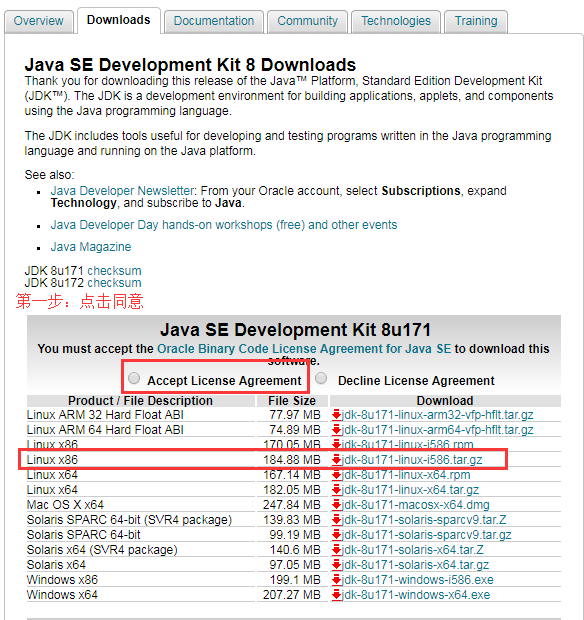Image resolution: width=584 pixels, height=620 pixels.
Task: Switch to the Training tab
Action: click(x=476, y=21)
